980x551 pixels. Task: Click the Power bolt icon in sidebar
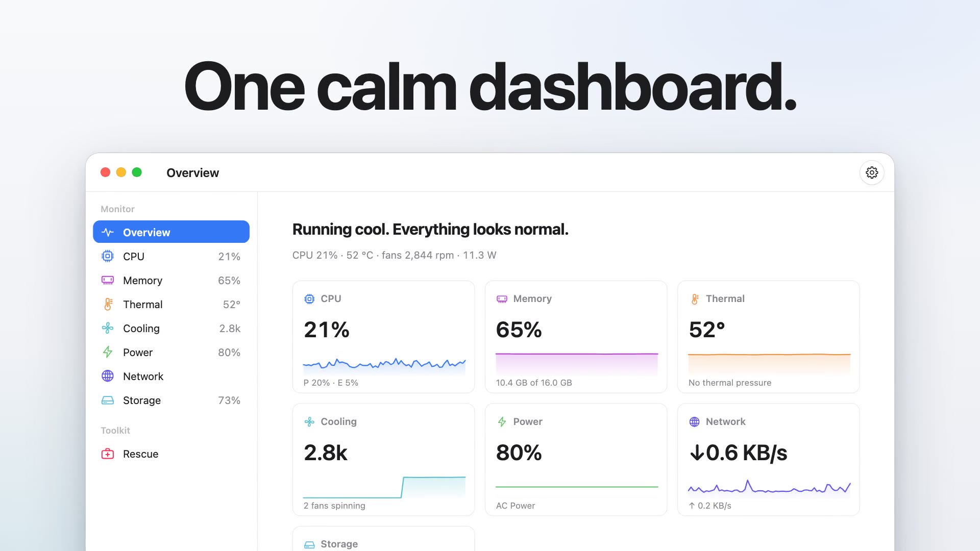pyautogui.click(x=108, y=352)
